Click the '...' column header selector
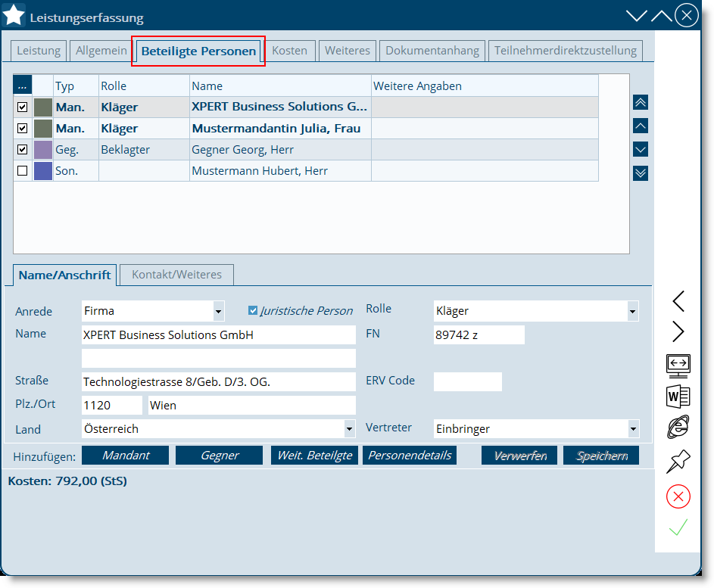The height and width of the screenshot is (588, 714). point(22,86)
